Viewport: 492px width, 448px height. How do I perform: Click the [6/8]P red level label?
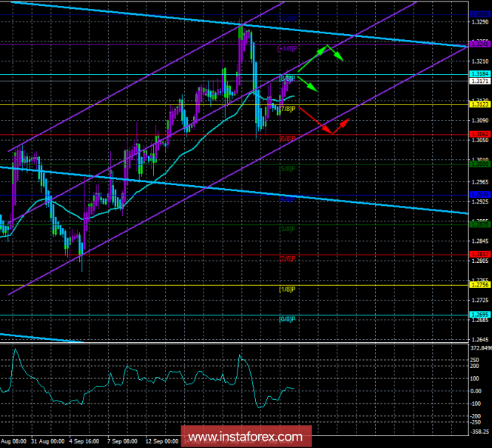[x=287, y=138]
